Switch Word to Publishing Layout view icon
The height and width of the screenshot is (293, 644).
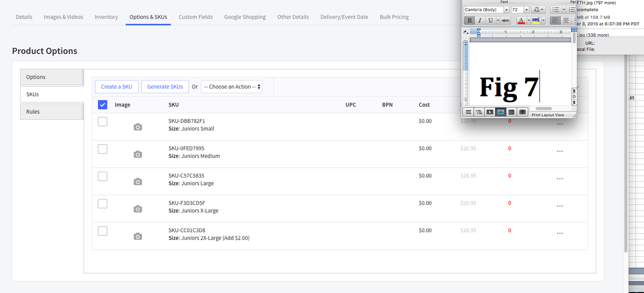(490, 112)
